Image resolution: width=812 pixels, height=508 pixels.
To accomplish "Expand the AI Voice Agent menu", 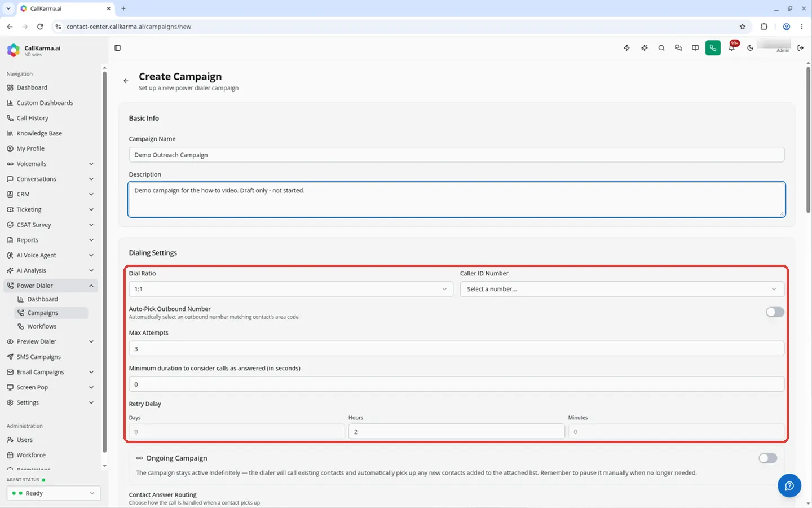I will click(50, 255).
